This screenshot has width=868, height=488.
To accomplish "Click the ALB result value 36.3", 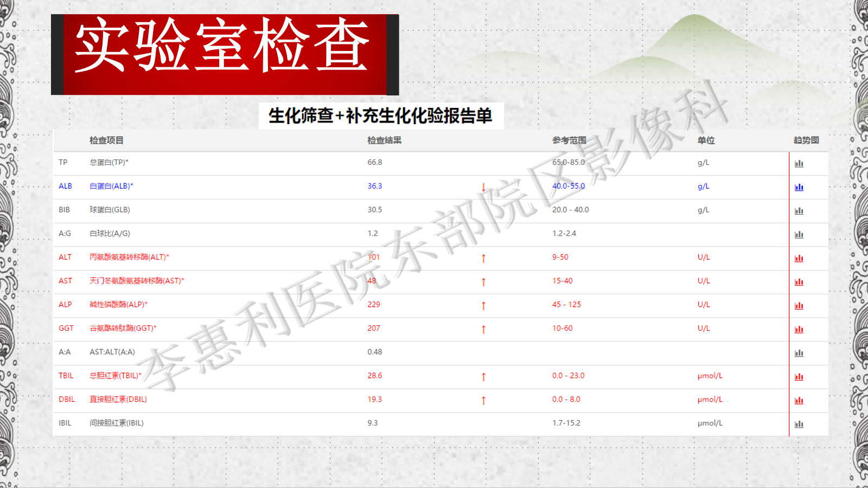I will click(x=375, y=186).
